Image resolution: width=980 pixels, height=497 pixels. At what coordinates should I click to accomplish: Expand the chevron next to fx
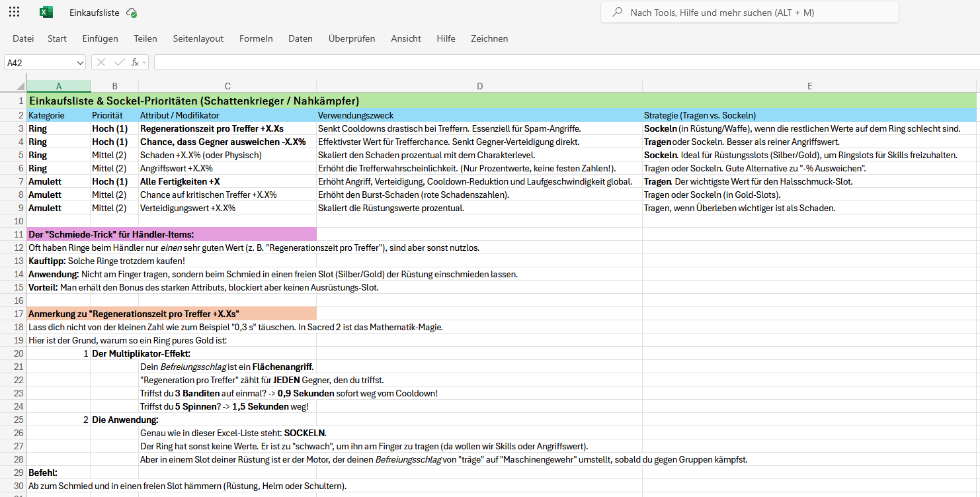(144, 62)
